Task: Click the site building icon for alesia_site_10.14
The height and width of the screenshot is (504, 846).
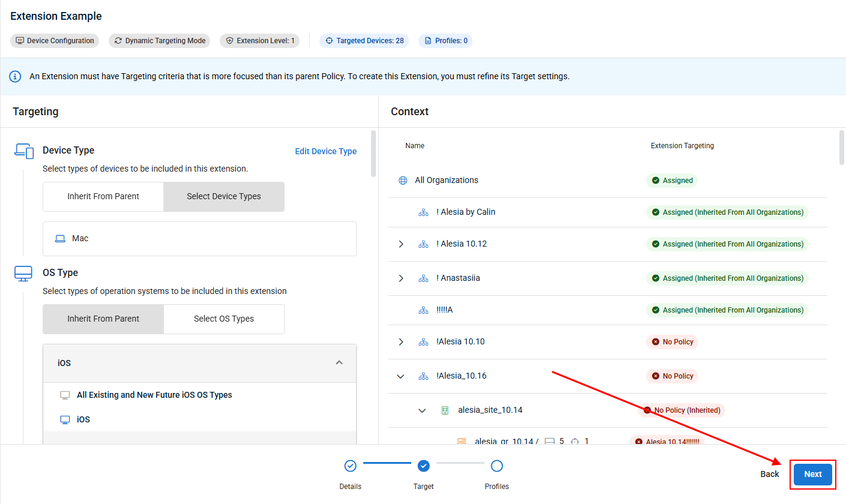Action: click(445, 410)
